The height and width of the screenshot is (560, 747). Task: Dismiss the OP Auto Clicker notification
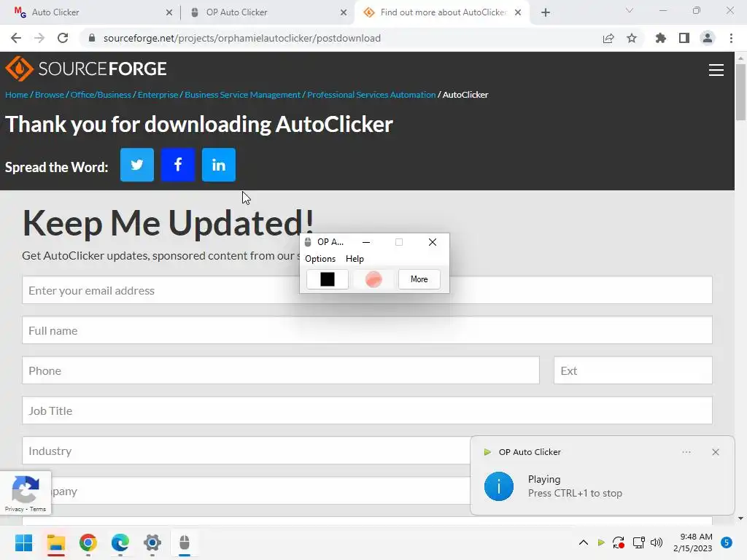point(716,452)
